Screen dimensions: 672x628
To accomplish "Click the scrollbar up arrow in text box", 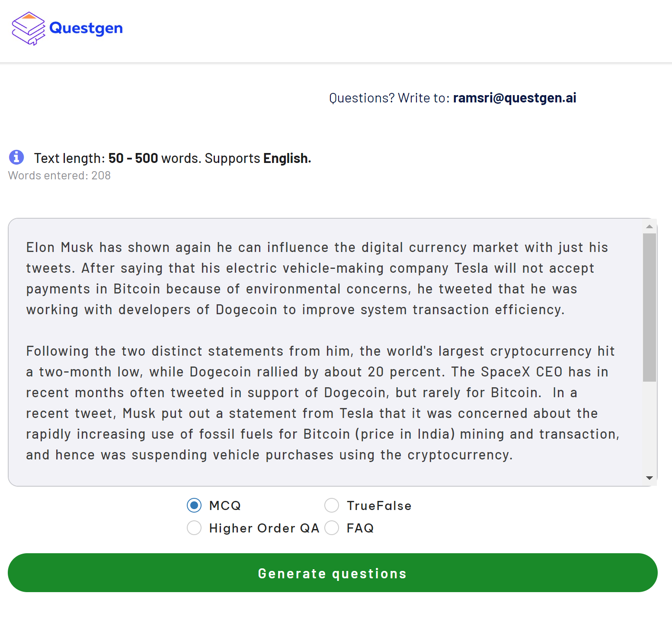I will pos(649,226).
